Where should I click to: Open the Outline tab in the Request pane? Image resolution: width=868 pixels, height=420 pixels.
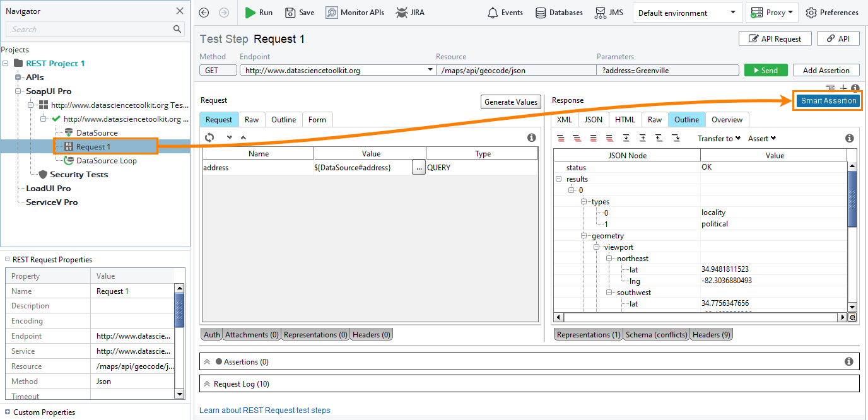click(283, 120)
